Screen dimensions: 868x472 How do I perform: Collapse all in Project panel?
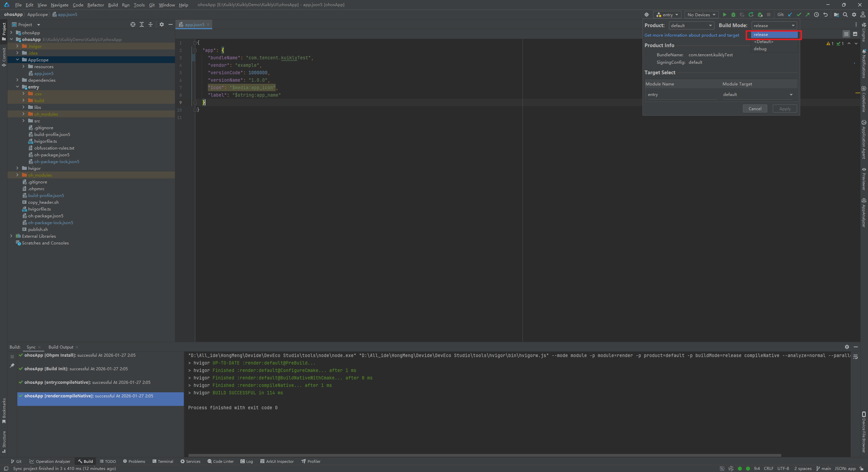151,24
